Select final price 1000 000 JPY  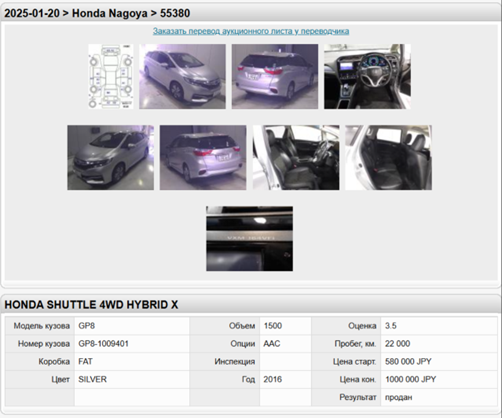click(x=410, y=379)
